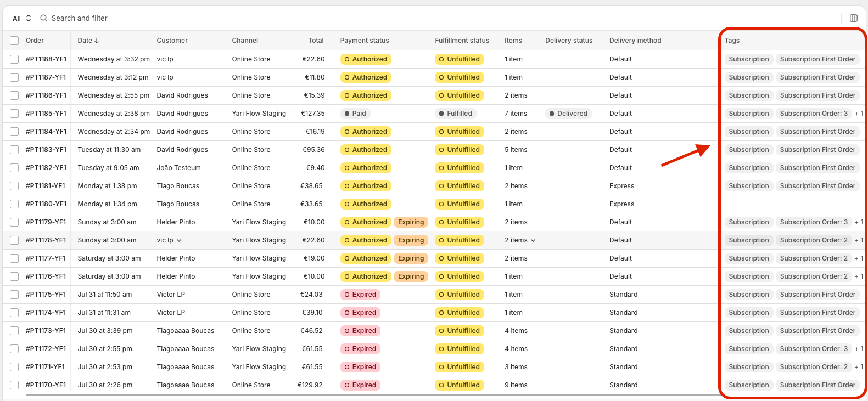The height and width of the screenshot is (401, 868).
Task: Open the edit columns icon
Action: pyautogui.click(x=854, y=18)
